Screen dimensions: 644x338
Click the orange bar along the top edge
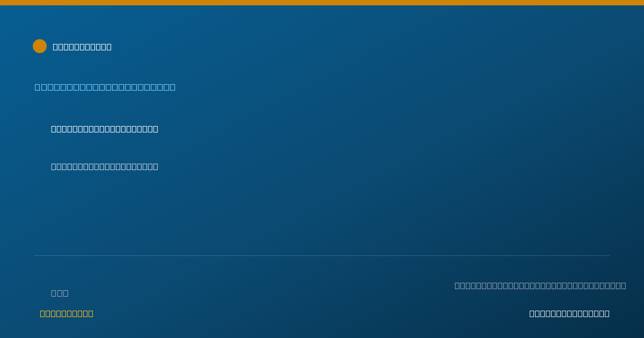(x=322, y=3)
